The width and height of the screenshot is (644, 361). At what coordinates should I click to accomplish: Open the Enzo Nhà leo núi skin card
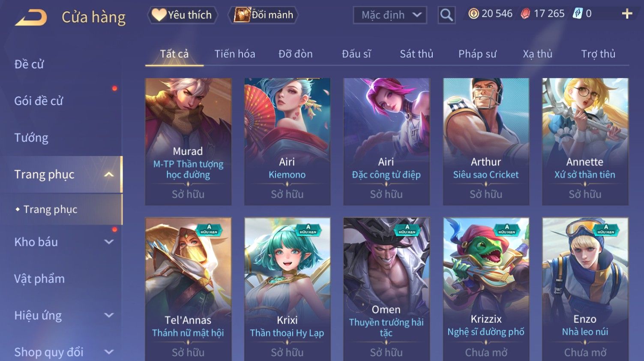point(585,289)
